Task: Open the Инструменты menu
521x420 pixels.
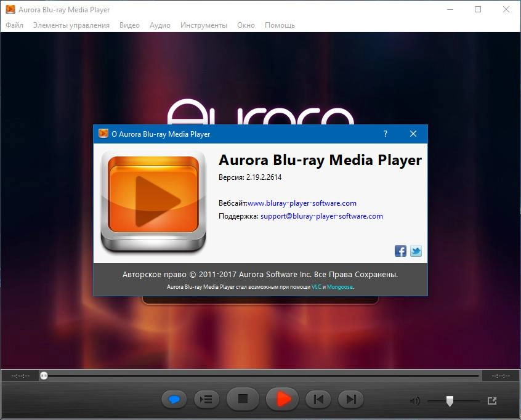Action: point(204,25)
